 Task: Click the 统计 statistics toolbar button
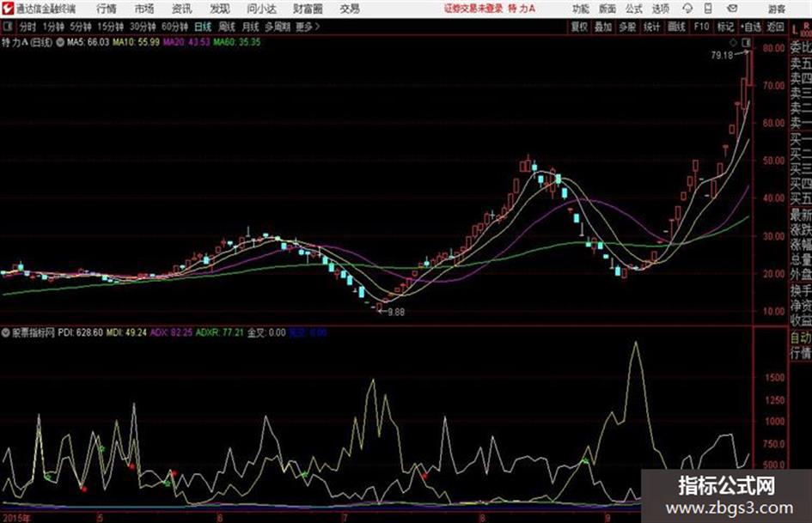651,27
